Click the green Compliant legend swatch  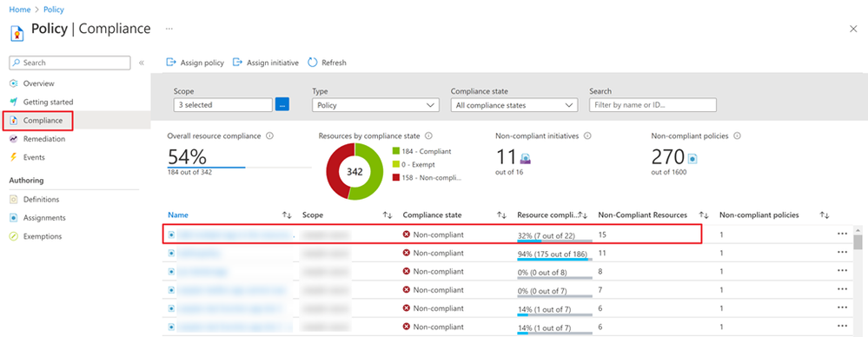pyautogui.click(x=395, y=151)
